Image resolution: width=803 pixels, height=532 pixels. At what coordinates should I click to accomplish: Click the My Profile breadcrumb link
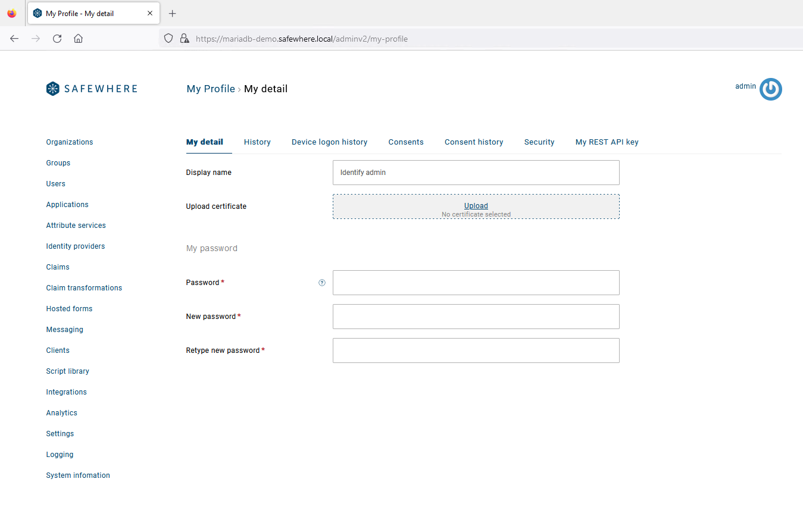(x=211, y=89)
